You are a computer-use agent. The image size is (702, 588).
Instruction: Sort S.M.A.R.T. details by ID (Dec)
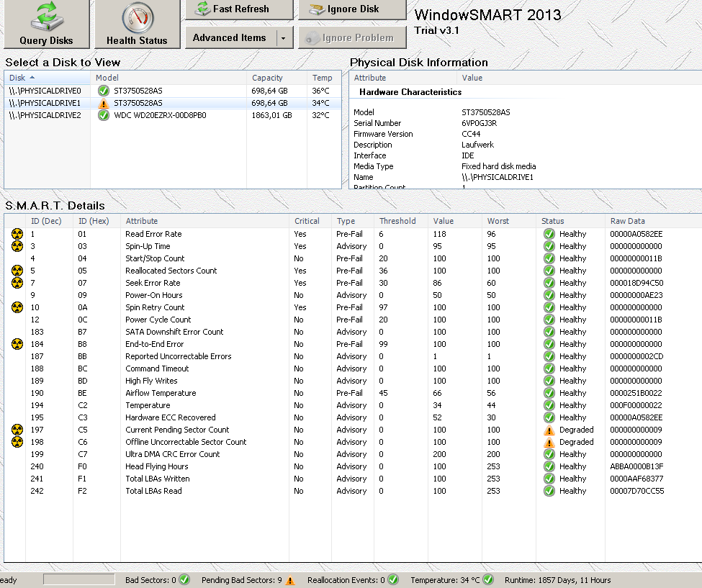pyautogui.click(x=49, y=221)
